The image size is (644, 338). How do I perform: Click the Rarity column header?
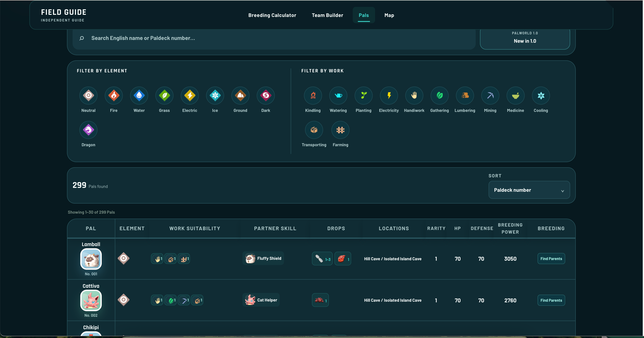436,228
